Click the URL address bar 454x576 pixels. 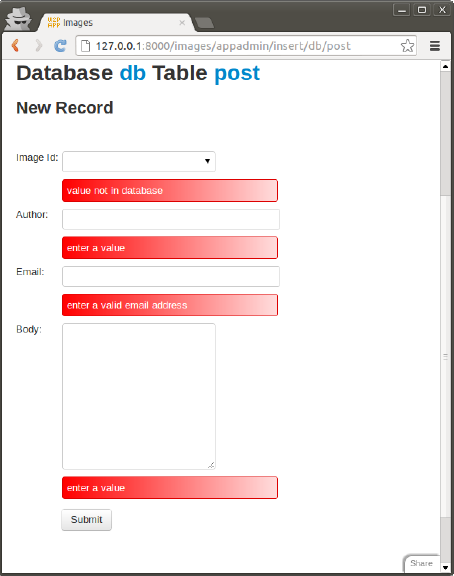click(x=246, y=46)
